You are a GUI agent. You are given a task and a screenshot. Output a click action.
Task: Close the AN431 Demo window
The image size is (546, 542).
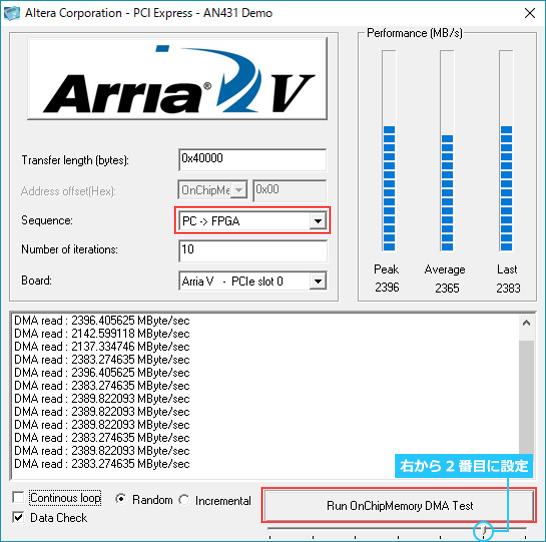click(x=530, y=13)
